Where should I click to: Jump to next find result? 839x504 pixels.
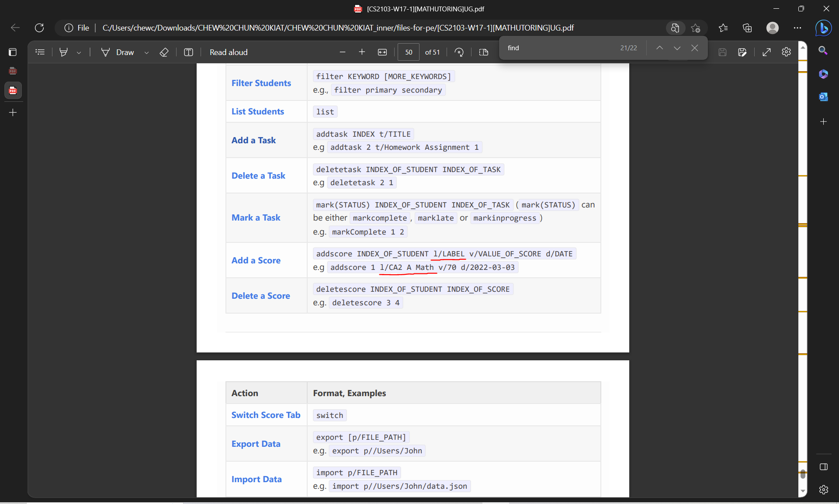[x=677, y=48]
